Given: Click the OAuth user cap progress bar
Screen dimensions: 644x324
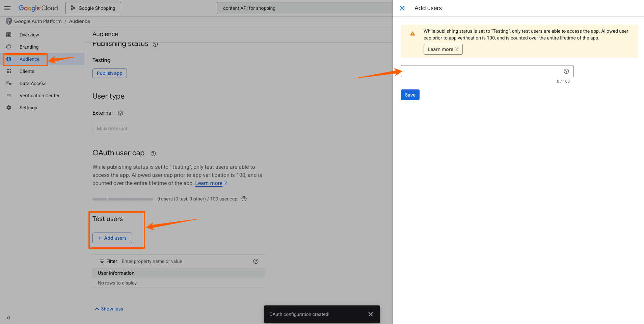Looking at the screenshot, I should pyautogui.click(x=123, y=199).
